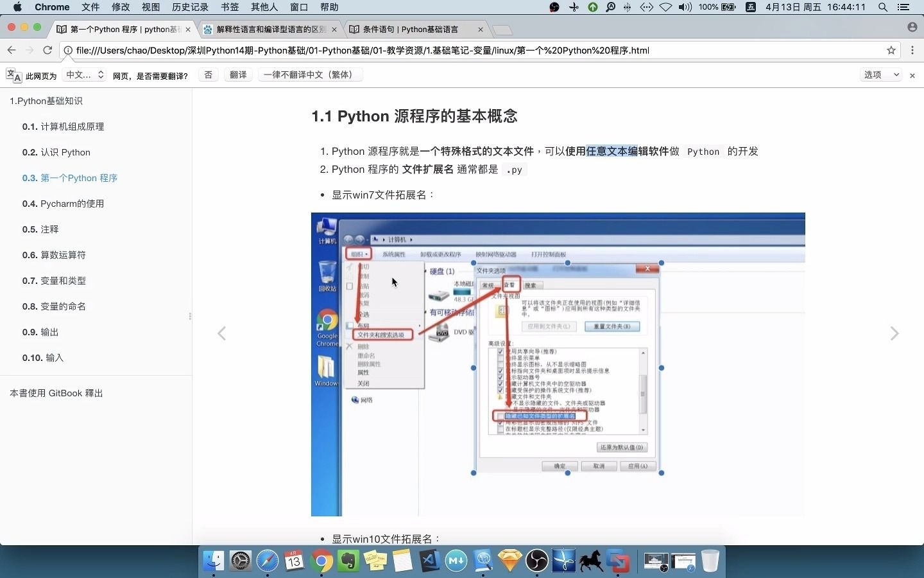Image resolution: width=924 pixels, height=578 pixels.
Task: Open Chrome's three-dot customize menu
Action: (x=912, y=50)
